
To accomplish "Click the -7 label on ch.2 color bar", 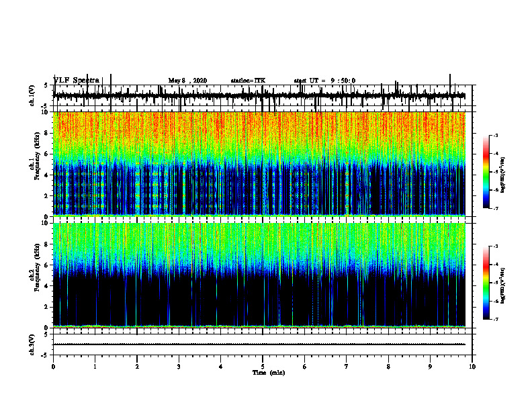I will click(x=496, y=320).
